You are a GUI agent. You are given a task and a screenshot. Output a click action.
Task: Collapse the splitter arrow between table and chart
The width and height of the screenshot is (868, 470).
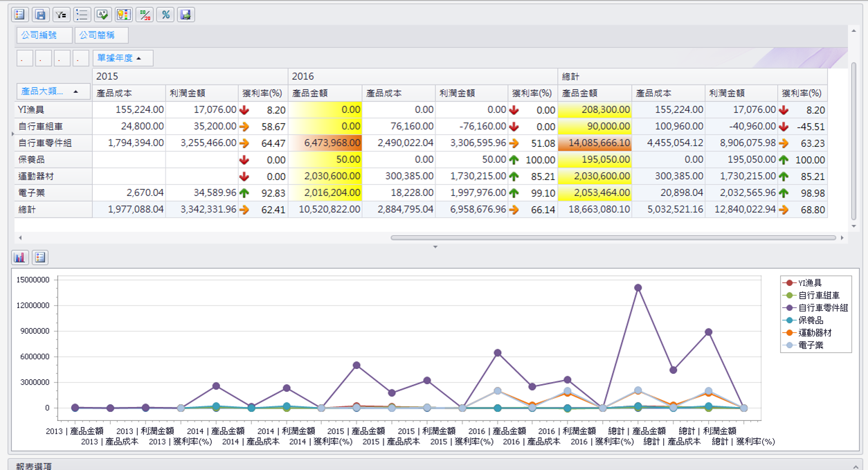[435, 246]
